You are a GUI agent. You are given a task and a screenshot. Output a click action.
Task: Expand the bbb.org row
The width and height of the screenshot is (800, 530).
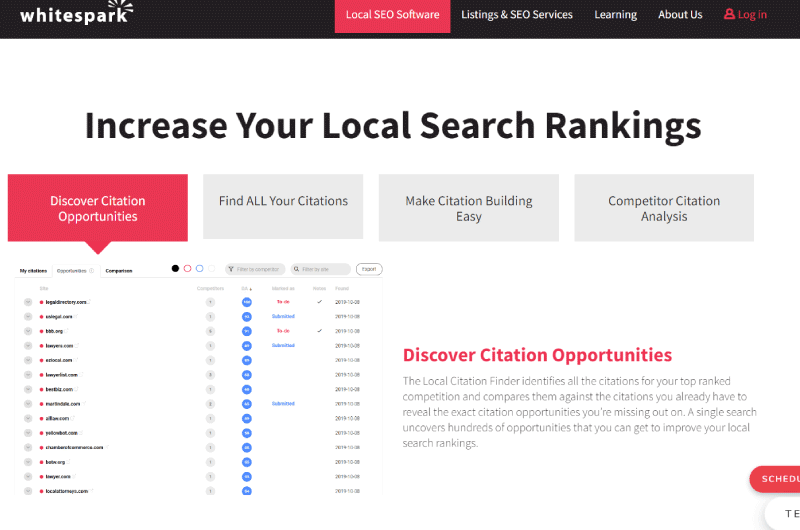pos(28,331)
